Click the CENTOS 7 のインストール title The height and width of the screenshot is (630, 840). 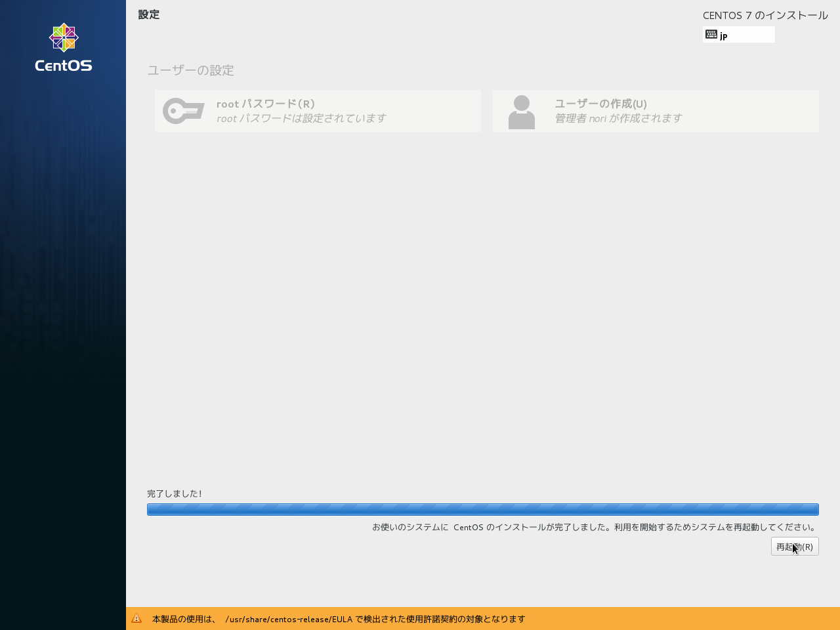(x=765, y=15)
